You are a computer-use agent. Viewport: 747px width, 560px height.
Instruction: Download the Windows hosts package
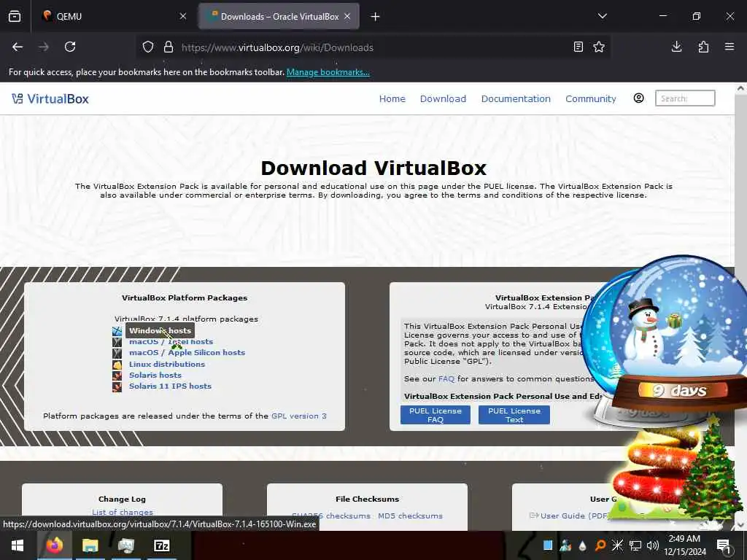[160, 330]
